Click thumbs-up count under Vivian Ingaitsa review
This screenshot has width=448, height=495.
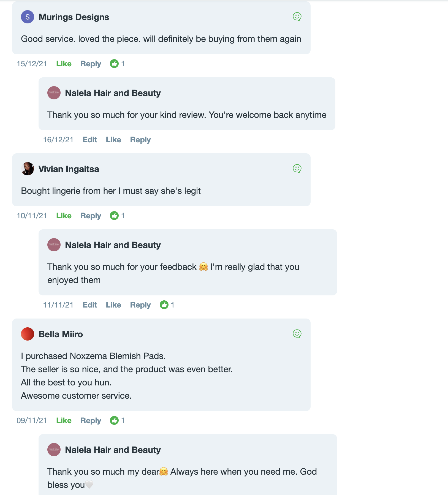coord(117,216)
